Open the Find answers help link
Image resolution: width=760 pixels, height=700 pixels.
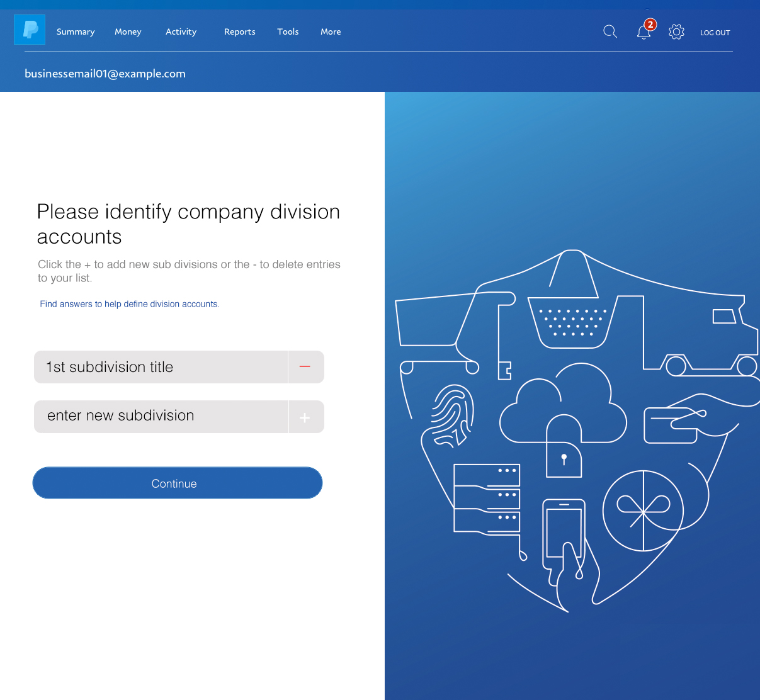129,304
